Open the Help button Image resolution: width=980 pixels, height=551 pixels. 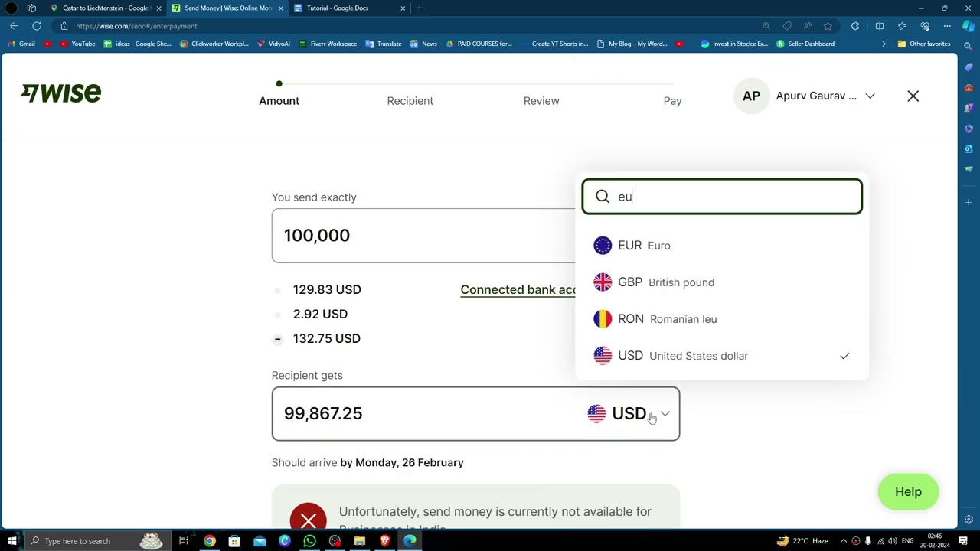tap(908, 491)
